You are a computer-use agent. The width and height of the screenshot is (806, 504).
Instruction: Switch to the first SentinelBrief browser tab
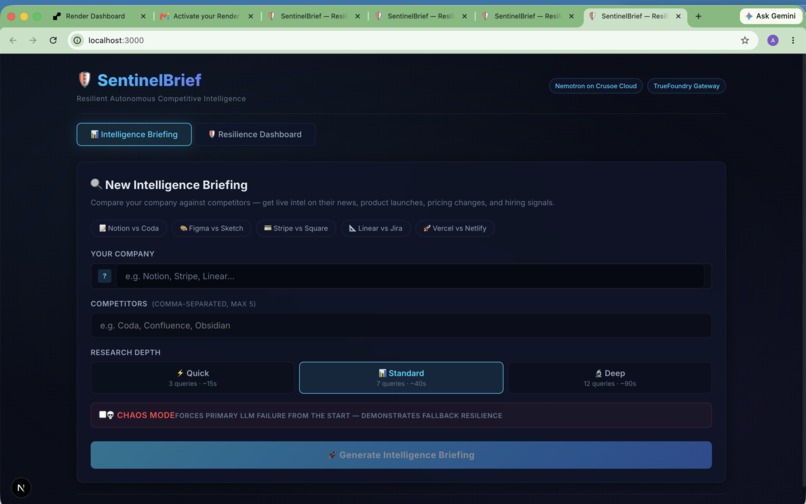[314, 16]
